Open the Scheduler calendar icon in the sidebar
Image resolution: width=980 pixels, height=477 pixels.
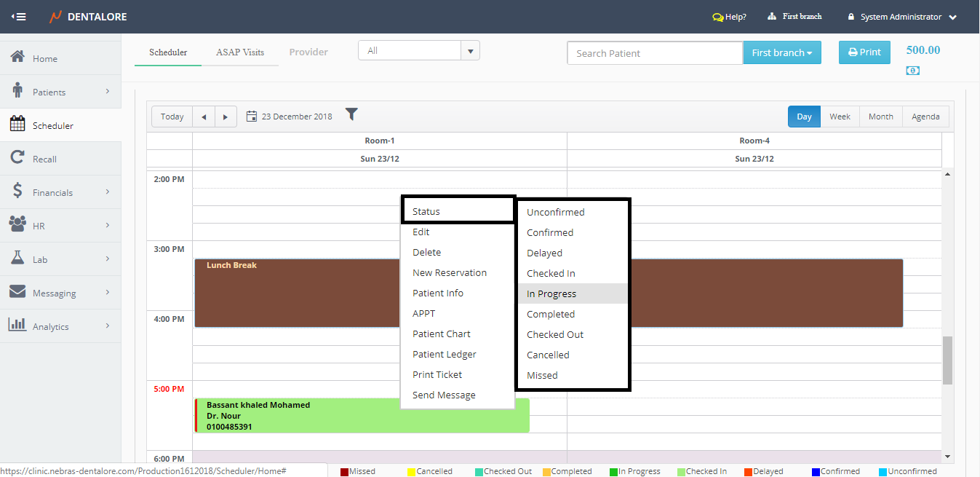[x=17, y=125]
